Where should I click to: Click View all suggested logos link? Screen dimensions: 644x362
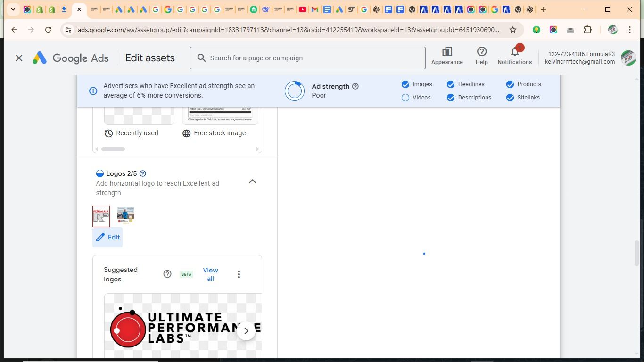(210, 274)
